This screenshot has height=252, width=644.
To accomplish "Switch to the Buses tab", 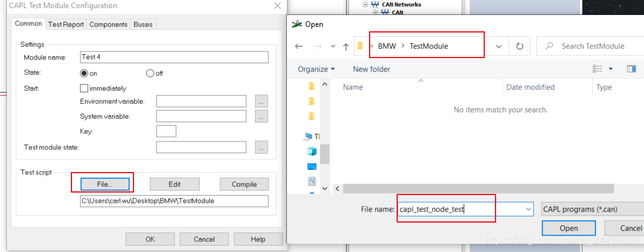I will [x=143, y=24].
